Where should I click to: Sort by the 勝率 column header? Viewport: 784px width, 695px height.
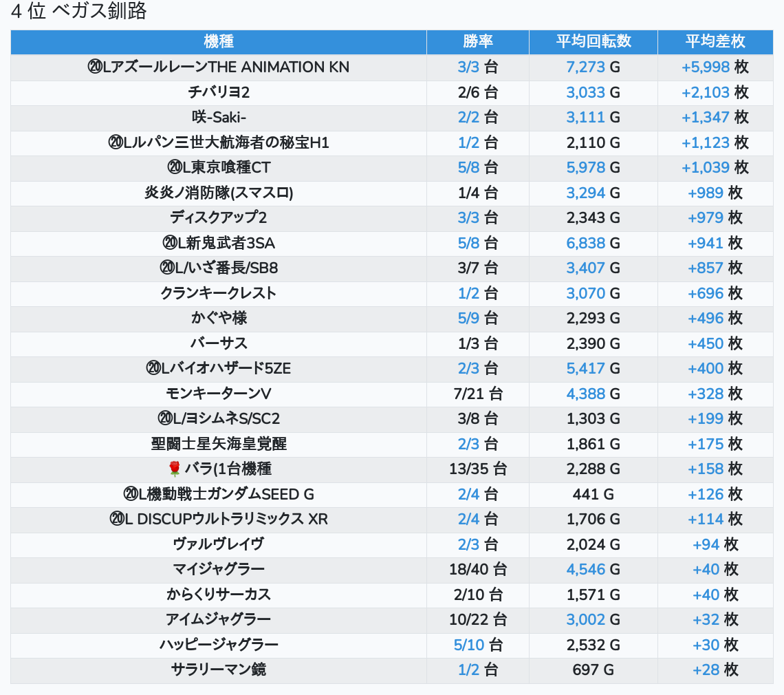click(x=477, y=42)
